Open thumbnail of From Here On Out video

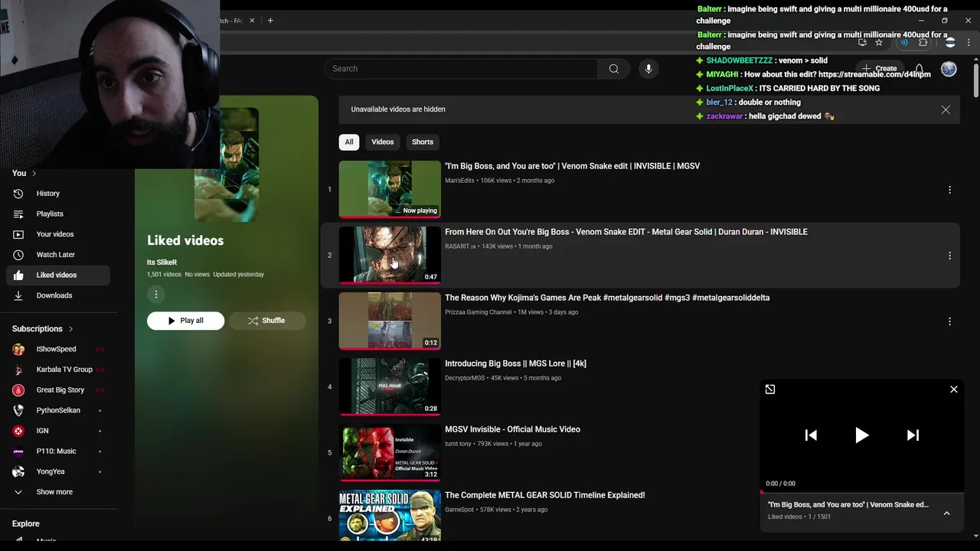(x=390, y=255)
